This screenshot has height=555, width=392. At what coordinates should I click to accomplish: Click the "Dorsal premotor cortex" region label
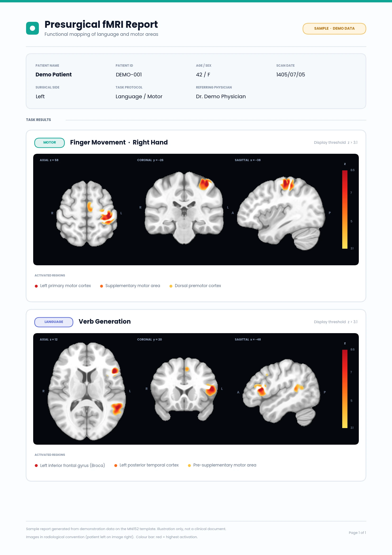(198, 286)
